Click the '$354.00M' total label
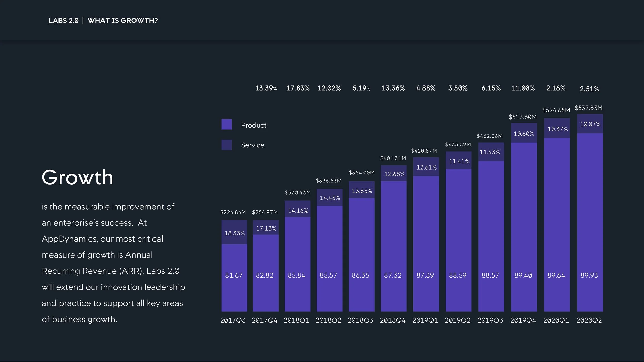This screenshot has height=362, width=644. [x=362, y=173]
